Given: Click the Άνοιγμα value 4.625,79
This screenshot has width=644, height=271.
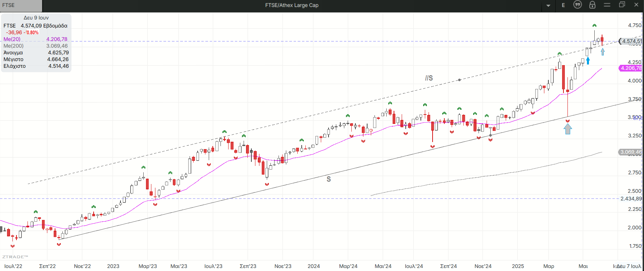Looking at the screenshot, I should coord(58,53).
